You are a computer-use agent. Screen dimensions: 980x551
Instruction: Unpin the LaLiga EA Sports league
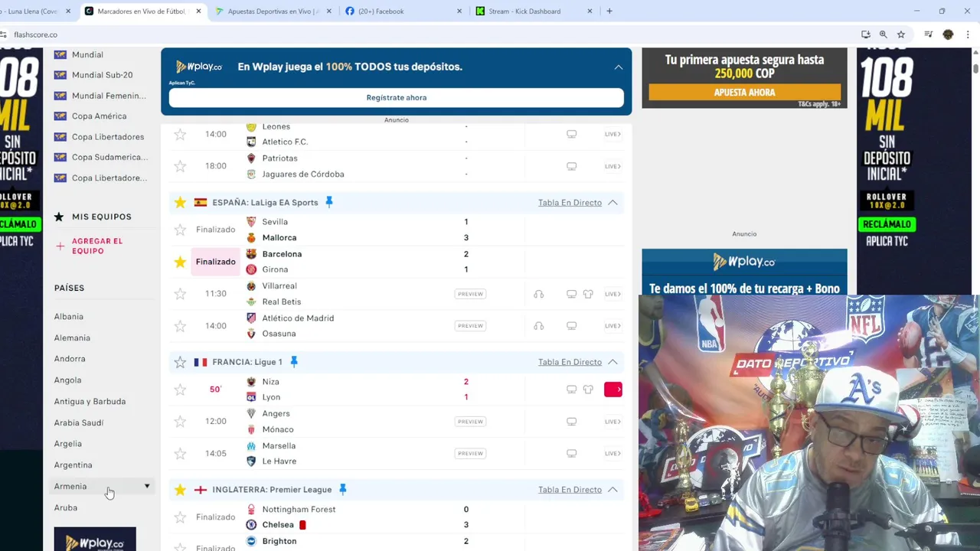(x=329, y=202)
